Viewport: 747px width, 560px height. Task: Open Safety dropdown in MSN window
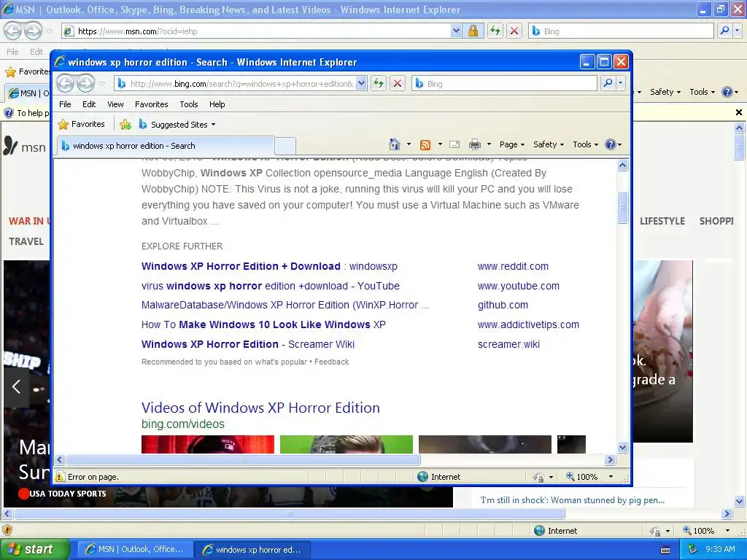(665, 92)
